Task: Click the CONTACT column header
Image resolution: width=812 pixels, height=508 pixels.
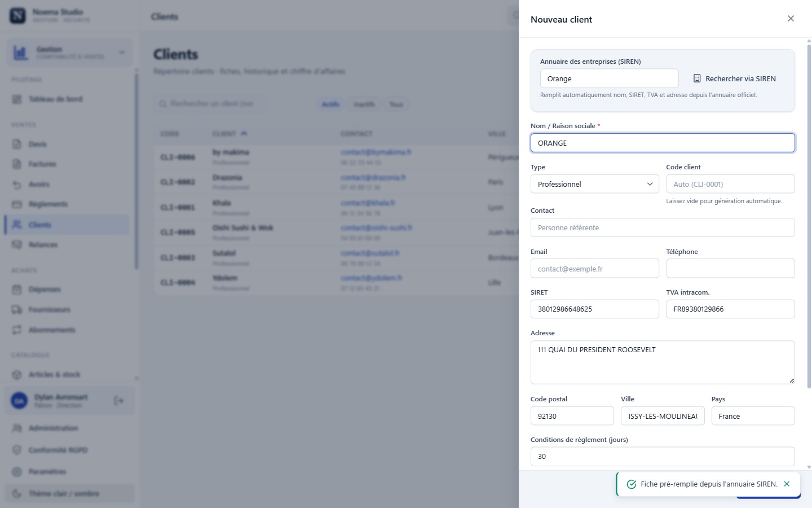Action: [356, 134]
